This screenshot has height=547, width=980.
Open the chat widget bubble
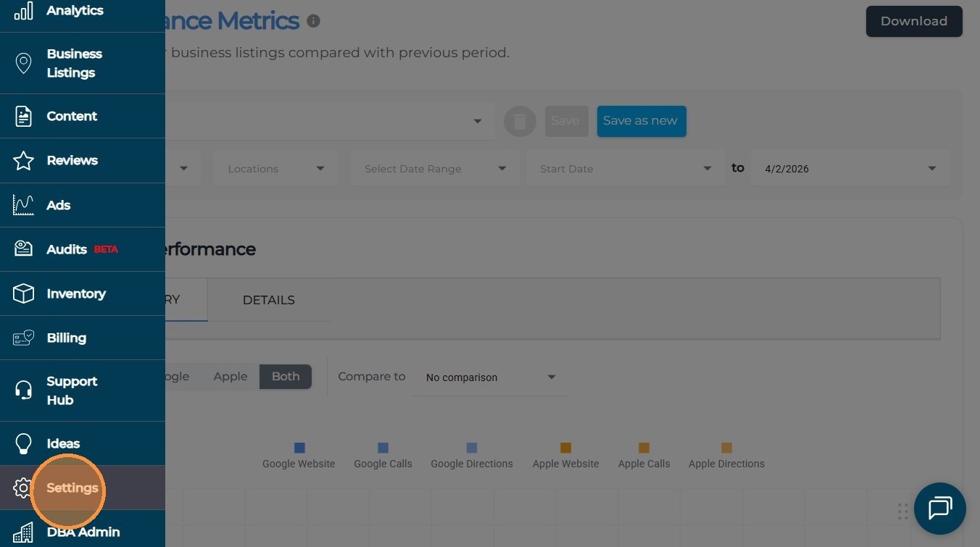click(x=939, y=508)
